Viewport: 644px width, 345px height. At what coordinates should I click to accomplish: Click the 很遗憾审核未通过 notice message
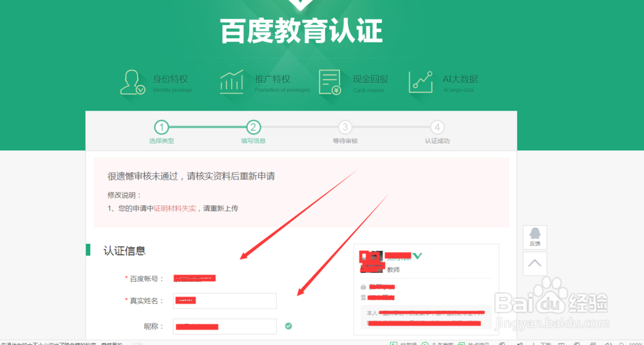[x=191, y=176]
